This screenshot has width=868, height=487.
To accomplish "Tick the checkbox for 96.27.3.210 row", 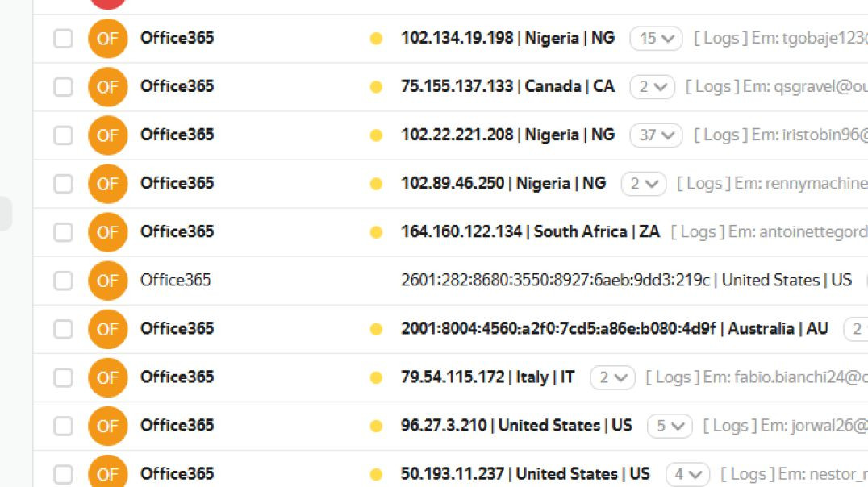I will 63,426.
